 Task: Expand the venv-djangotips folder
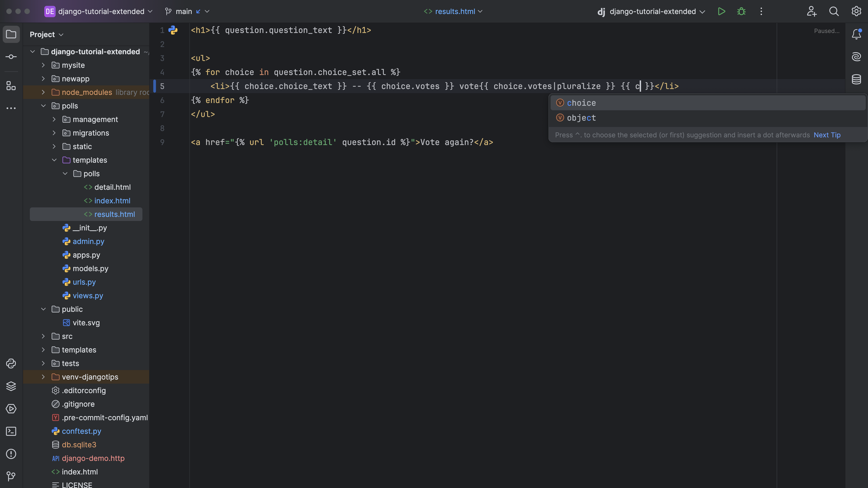click(x=43, y=377)
